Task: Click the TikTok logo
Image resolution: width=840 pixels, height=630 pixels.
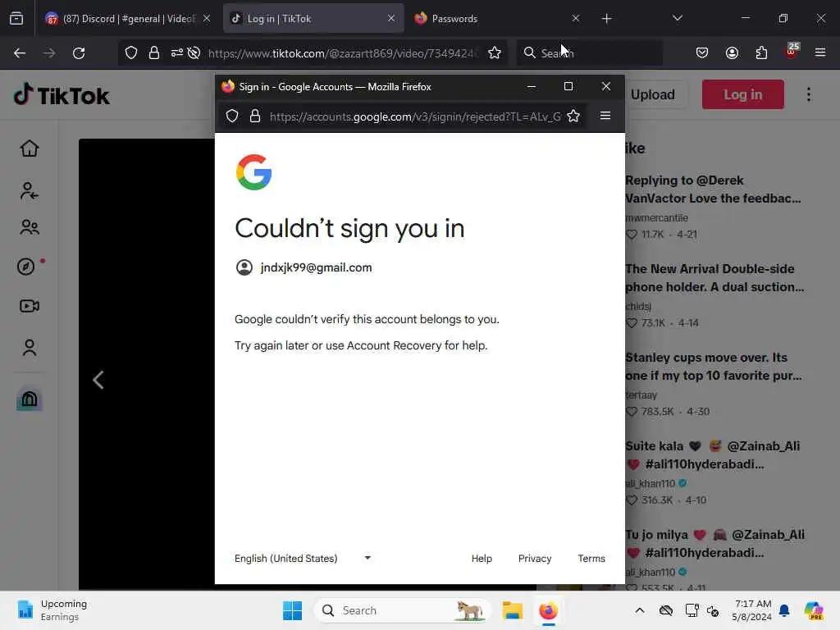Action: [61, 95]
